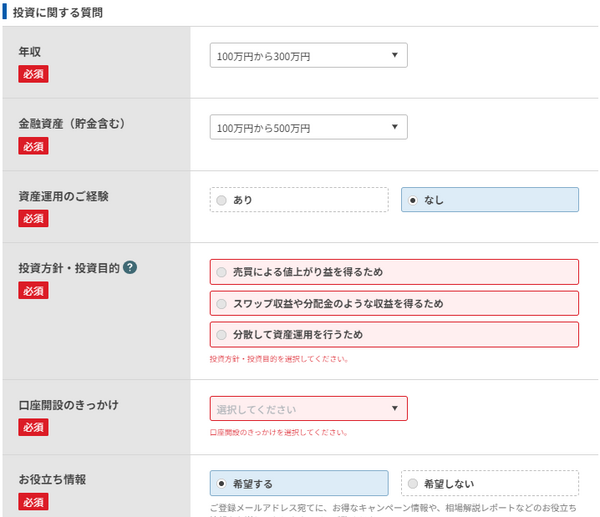Click the 必須 badge under 口座開設のきっかけ
The image size is (600, 517).
33,428
